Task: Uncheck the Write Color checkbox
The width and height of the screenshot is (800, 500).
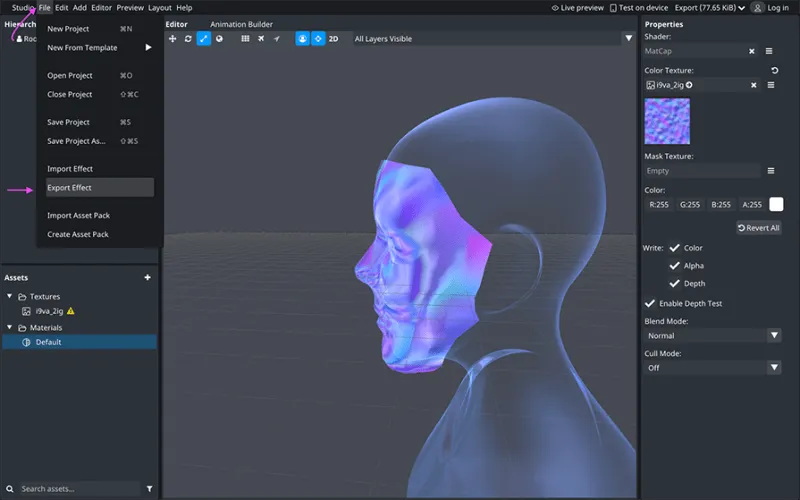Action: point(675,248)
